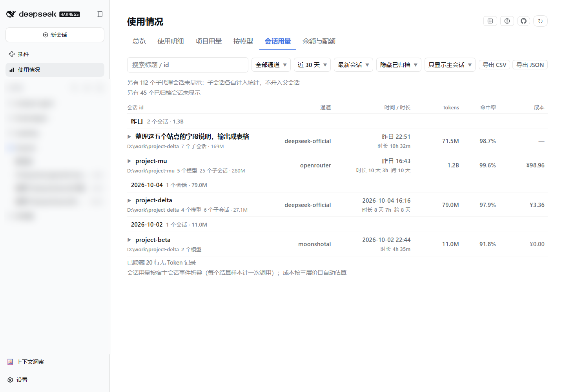
Task: Expand the project-delta session row
Action: coord(129,200)
